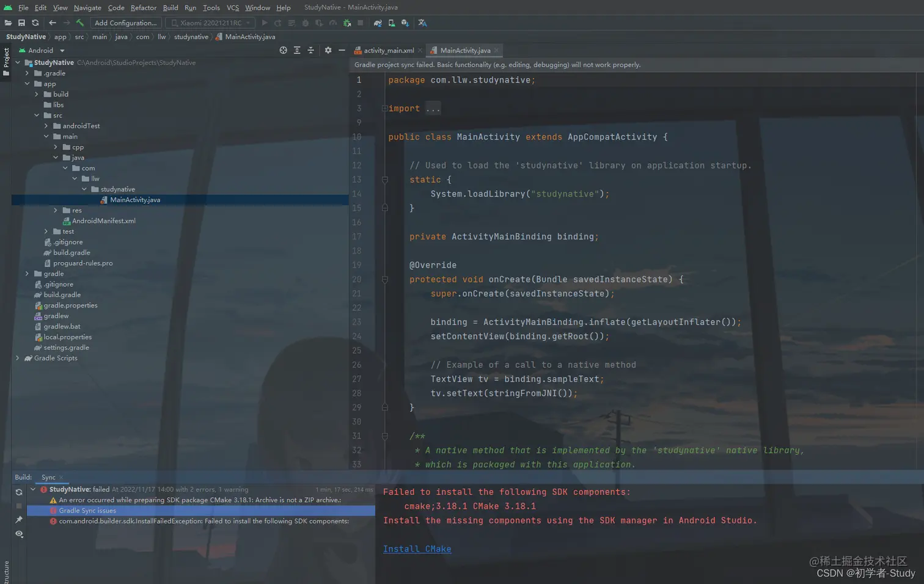Screen dimensions: 924x584
Task: Open the Device Manager toolbar icon
Action: [x=392, y=23]
